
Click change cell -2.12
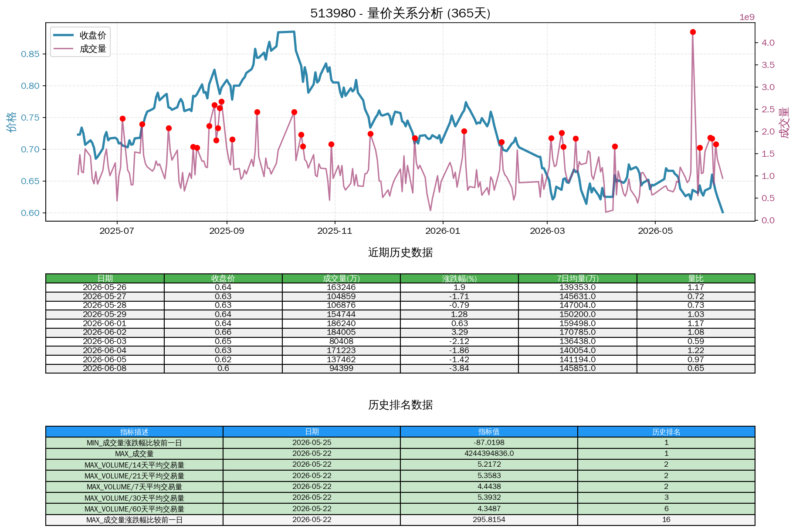pos(459,341)
